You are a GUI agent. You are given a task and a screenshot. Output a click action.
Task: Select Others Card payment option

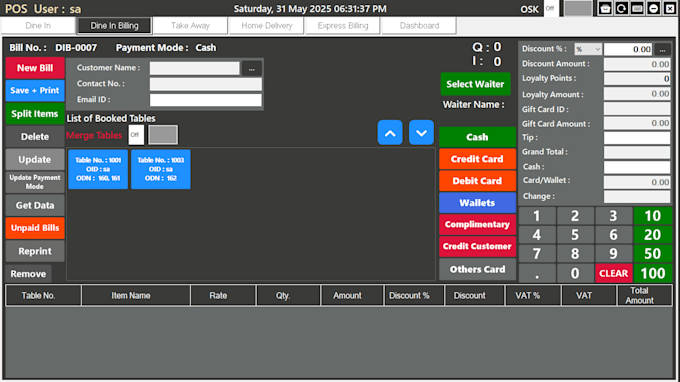[477, 269]
